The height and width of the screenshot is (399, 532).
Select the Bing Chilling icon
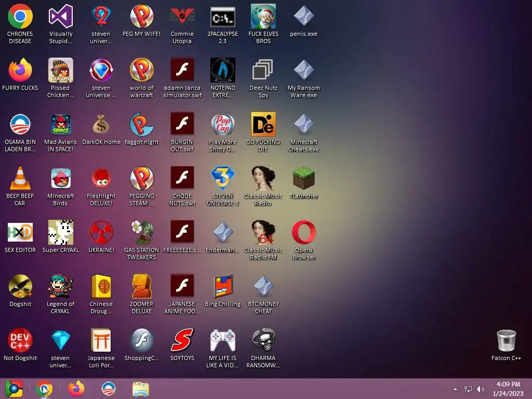pyautogui.click(x=222, y=286)
